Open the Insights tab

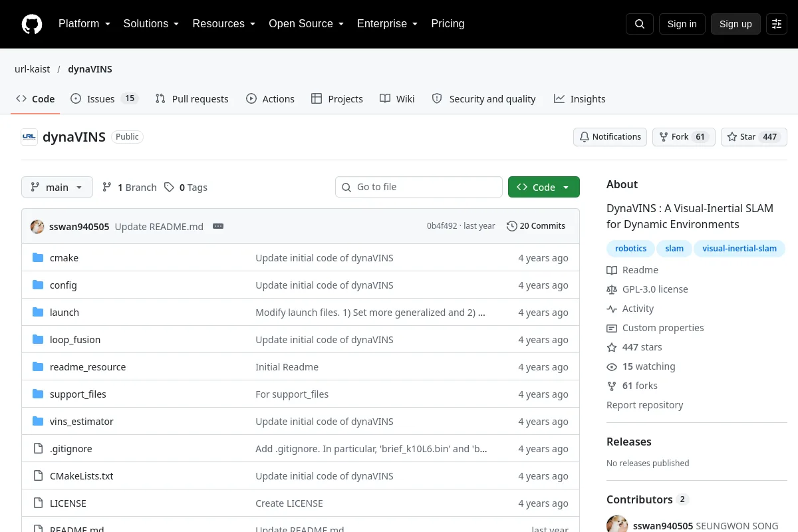[580, 99]
